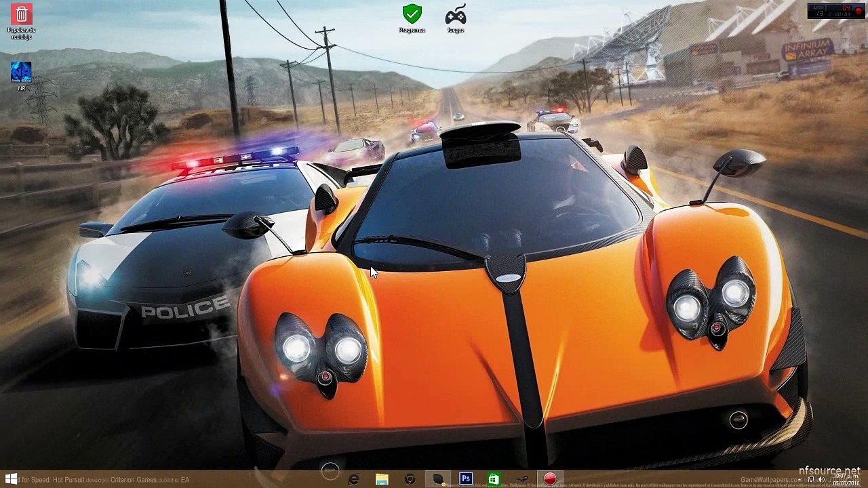The height and width of the screenshot is (488, 868).
Task: Open the mustache-shaped taskbar app icon
Action: (521, 479)
